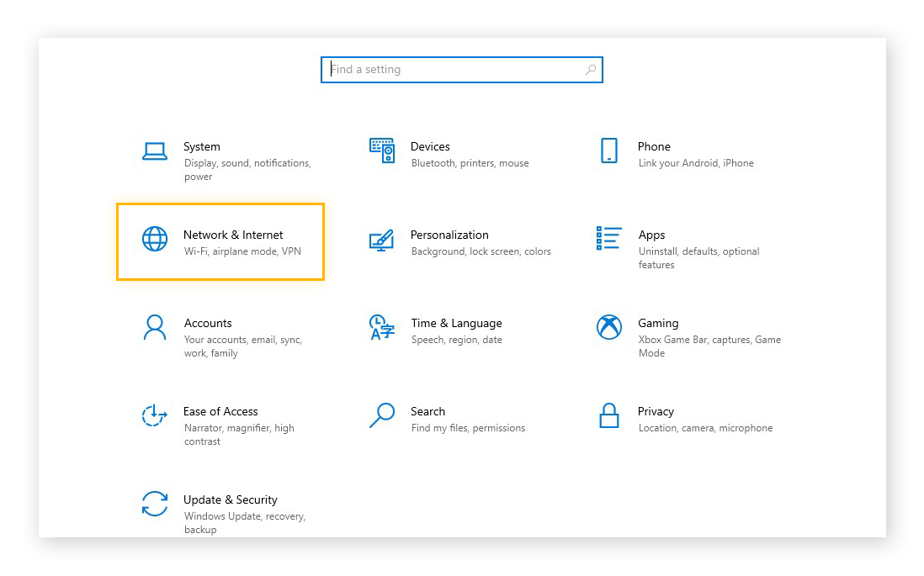The image size is (924, 576).
Task: Open the Apps title text link
Action: tap(651, 235)
